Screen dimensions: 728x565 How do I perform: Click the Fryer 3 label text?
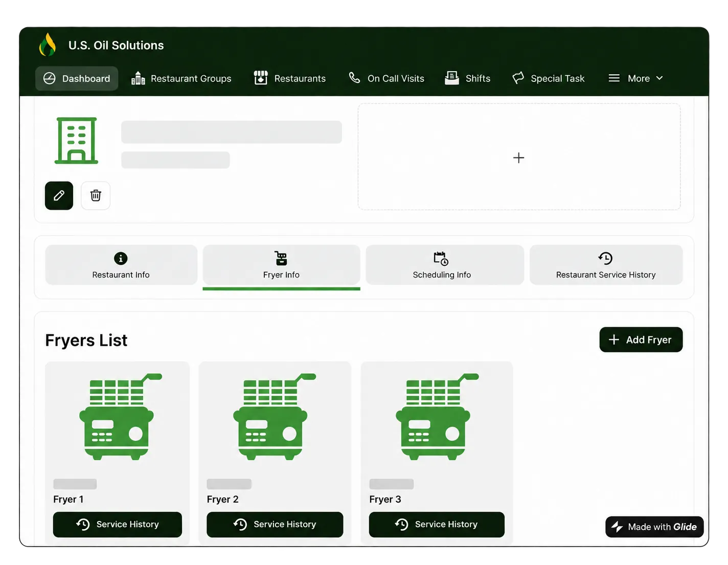coord(385,499)
